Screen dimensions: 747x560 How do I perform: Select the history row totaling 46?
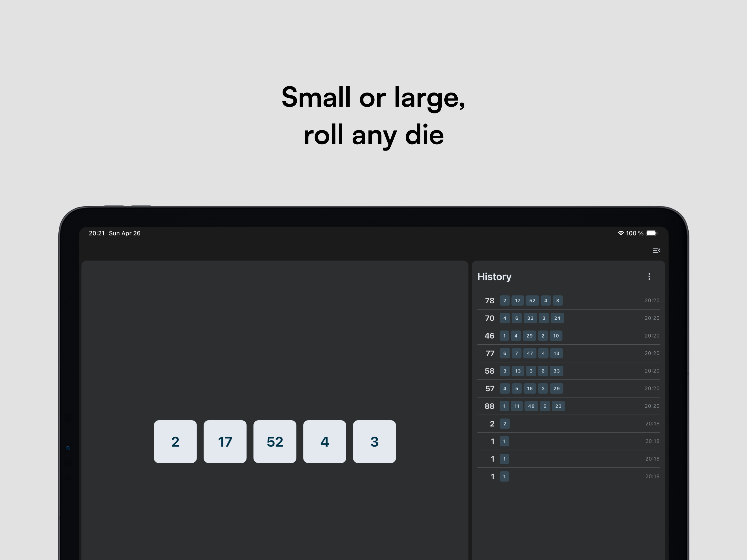568,336
